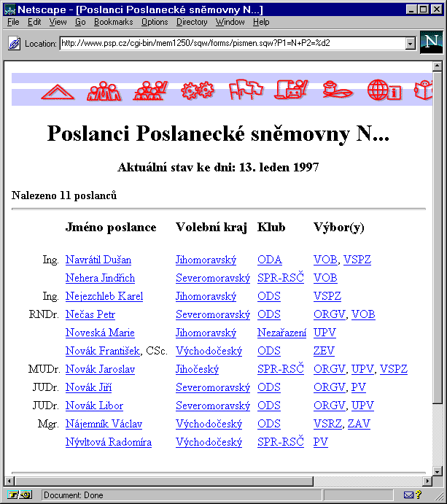Click ZEV committee link
Viewport: 447px width, 504px height.
[324, 351]
